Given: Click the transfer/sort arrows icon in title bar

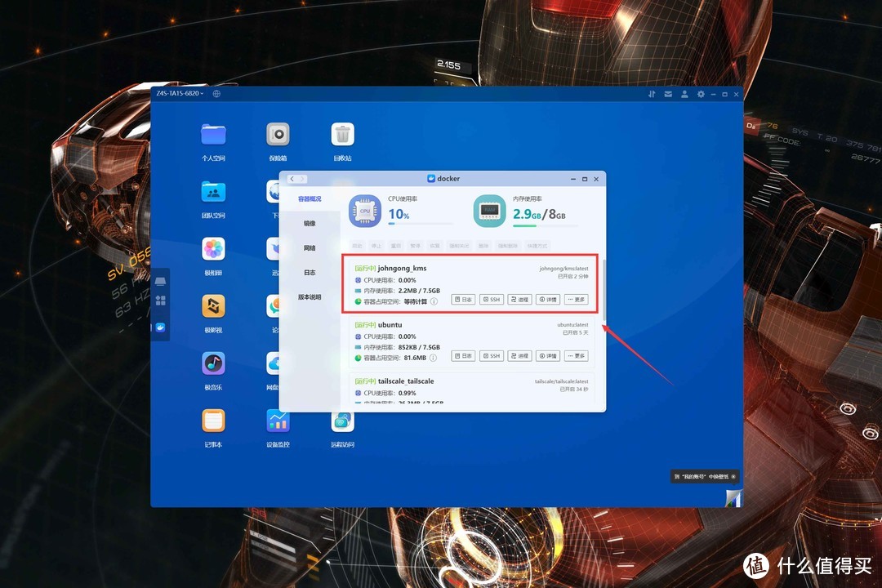Looking at the screenshot, I should click(653, 94).
